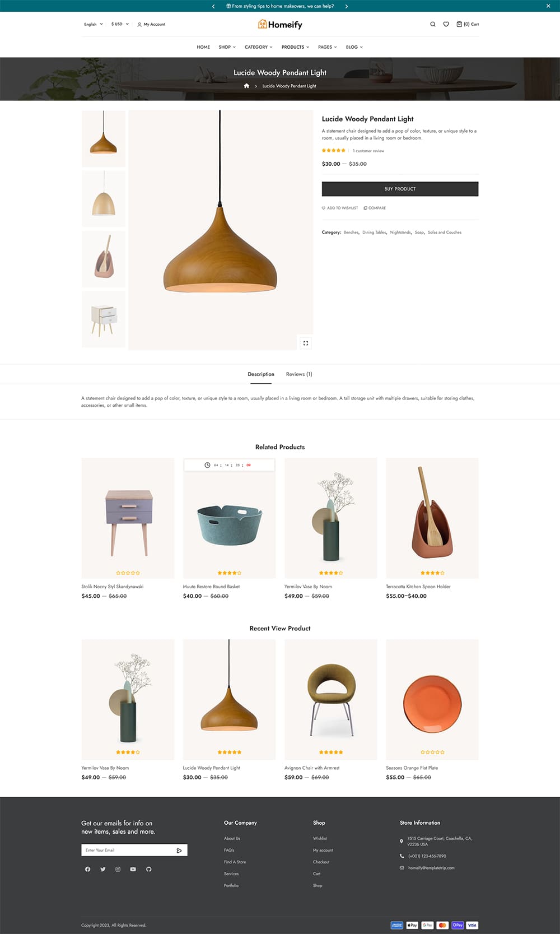The image size is (560, 934).
Task: Click the home breadcrumb icon
Action: [x=246, y=86]
